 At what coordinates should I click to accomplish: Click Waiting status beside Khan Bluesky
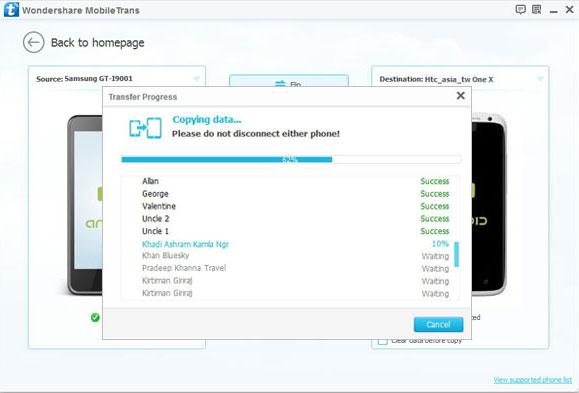click(435, 256)
